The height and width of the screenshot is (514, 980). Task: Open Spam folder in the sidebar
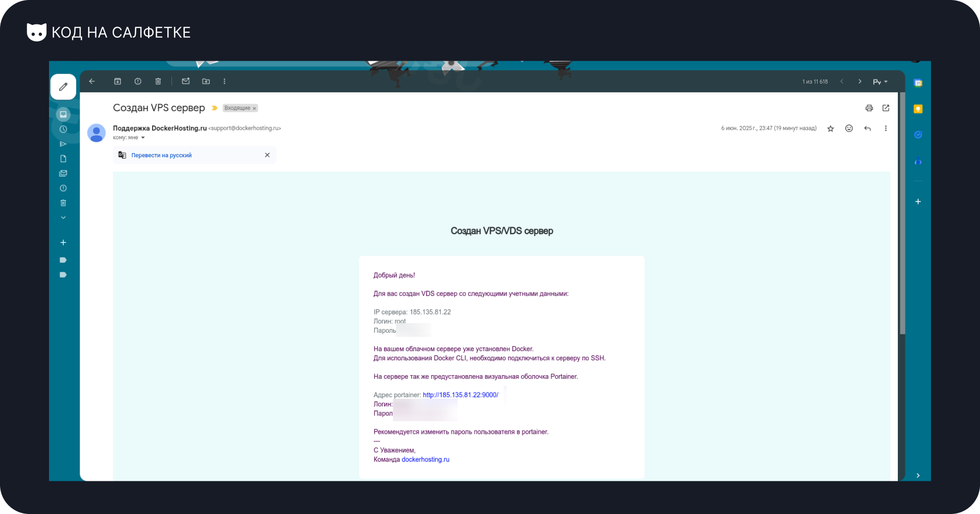(x=63, y=188)
